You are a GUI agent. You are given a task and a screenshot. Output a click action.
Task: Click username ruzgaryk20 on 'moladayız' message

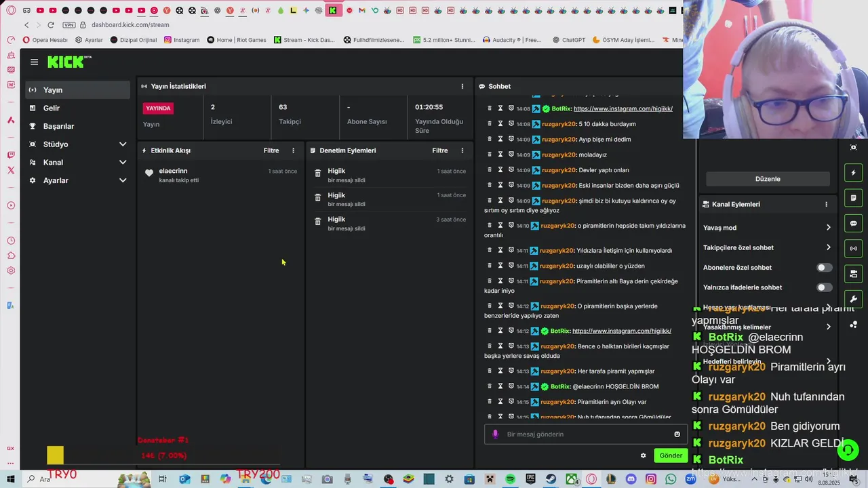point(559,155)
